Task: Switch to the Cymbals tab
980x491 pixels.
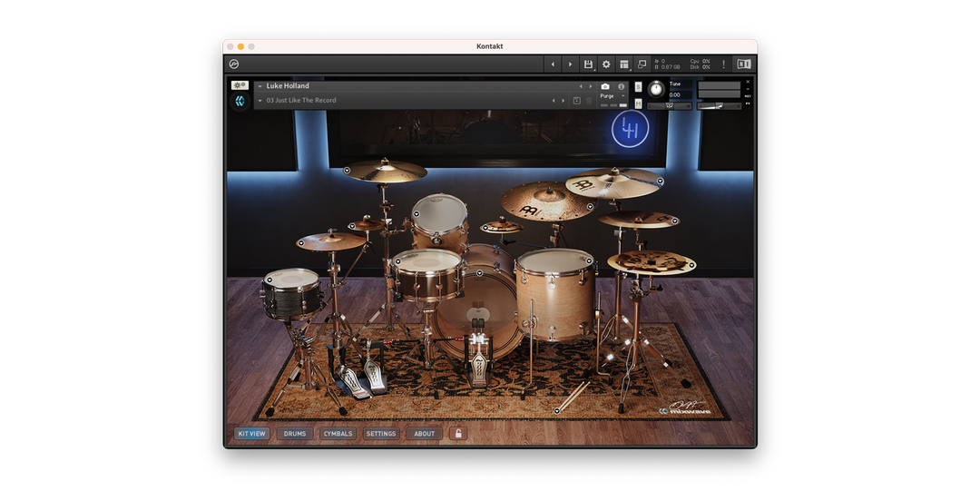Action: point(338,434)
